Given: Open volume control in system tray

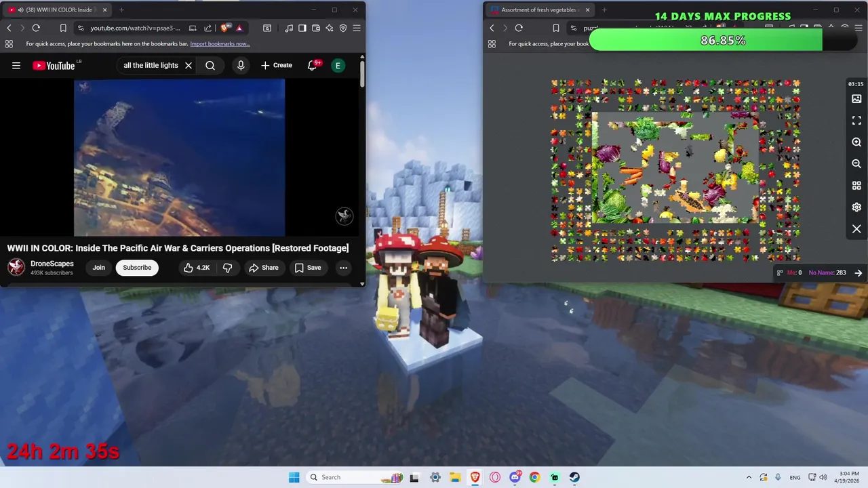Looking at the screenshot, I should click(x=823, y=477).
